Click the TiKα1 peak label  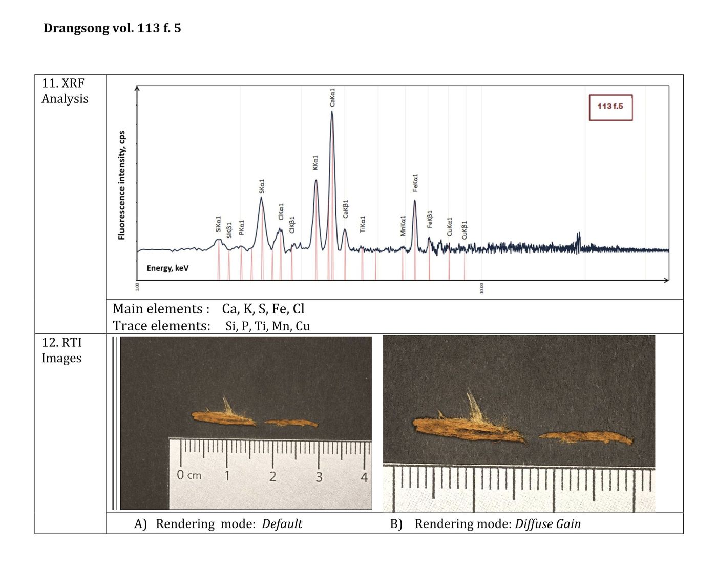pyautogui.click(x=363, y=224)
